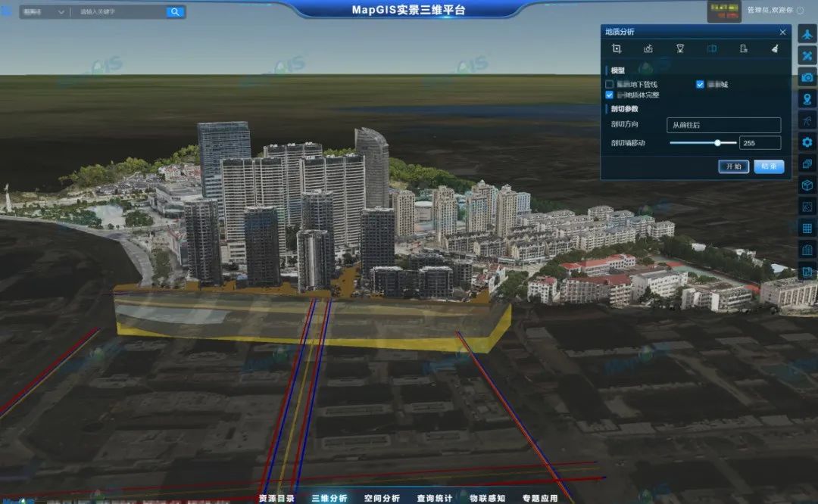
Task: Open the gear settings icon in right sidebar
Action: [x=807, y=142]
